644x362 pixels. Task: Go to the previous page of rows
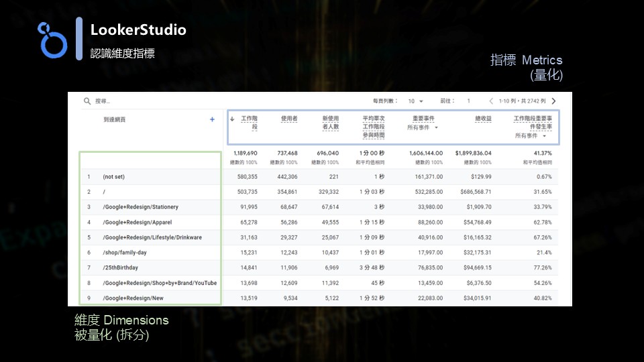[x=491, y=101]
